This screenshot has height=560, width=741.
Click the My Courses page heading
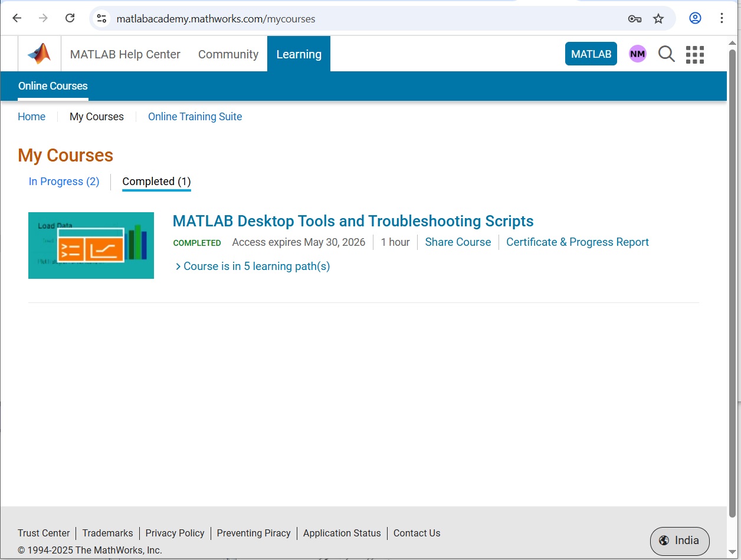[x=65, y=155]
